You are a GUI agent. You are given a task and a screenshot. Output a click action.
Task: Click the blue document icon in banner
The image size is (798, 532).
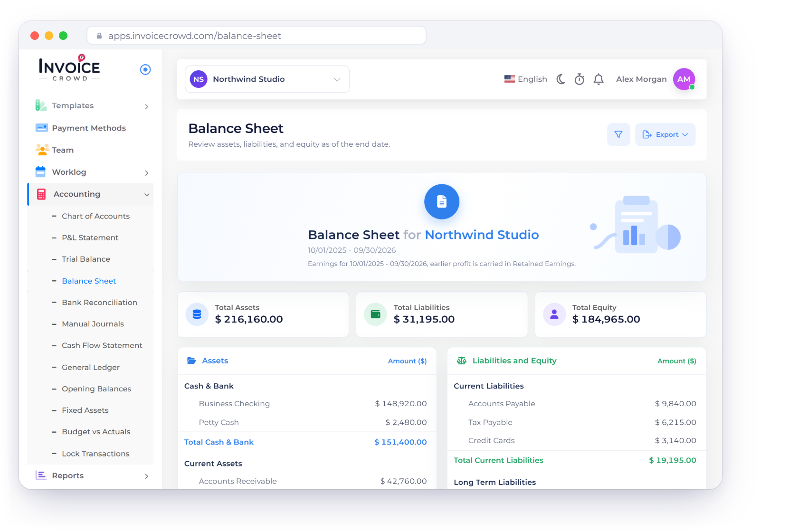click(x=442, y=202)
